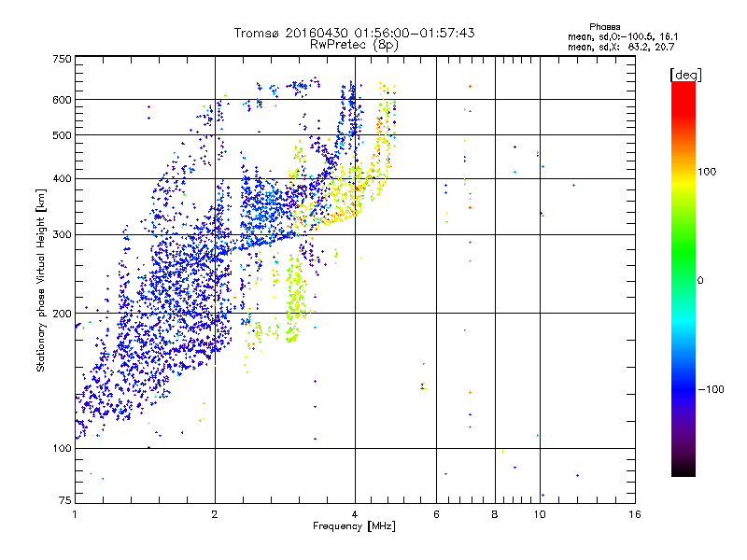This screenshot has height=560, width=747.
Task: Click the x-axis label '1'
Action: point(75,514)
